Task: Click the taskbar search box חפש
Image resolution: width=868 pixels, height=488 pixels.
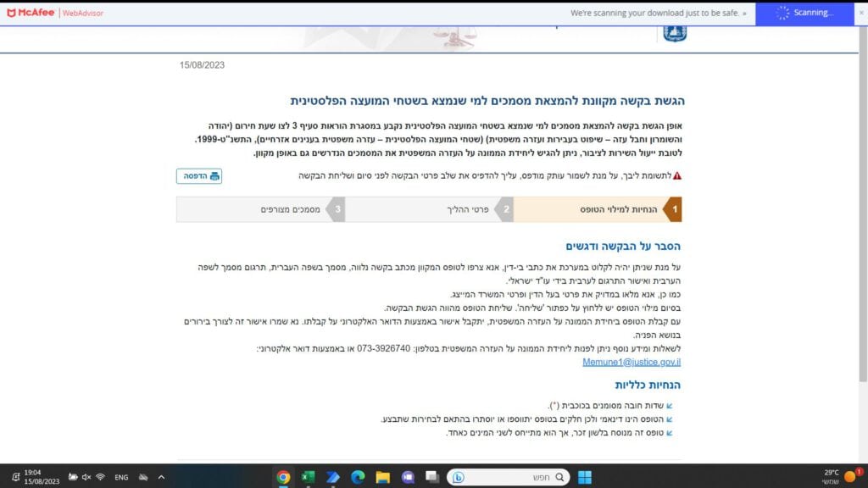Action: (x=509, y=477)
